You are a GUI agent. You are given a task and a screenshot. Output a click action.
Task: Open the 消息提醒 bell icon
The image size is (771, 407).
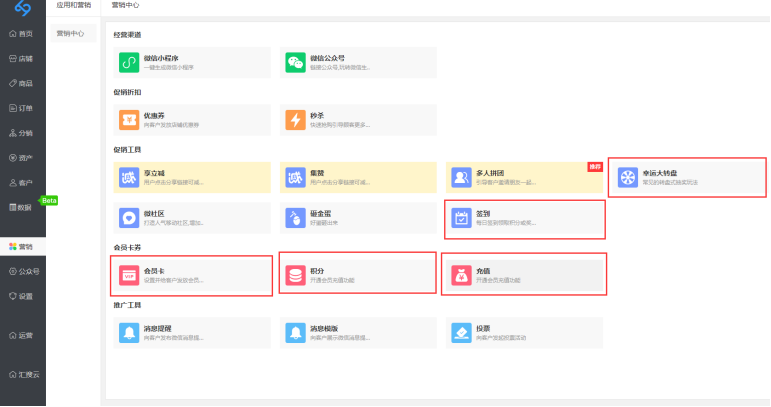(129, 332)
